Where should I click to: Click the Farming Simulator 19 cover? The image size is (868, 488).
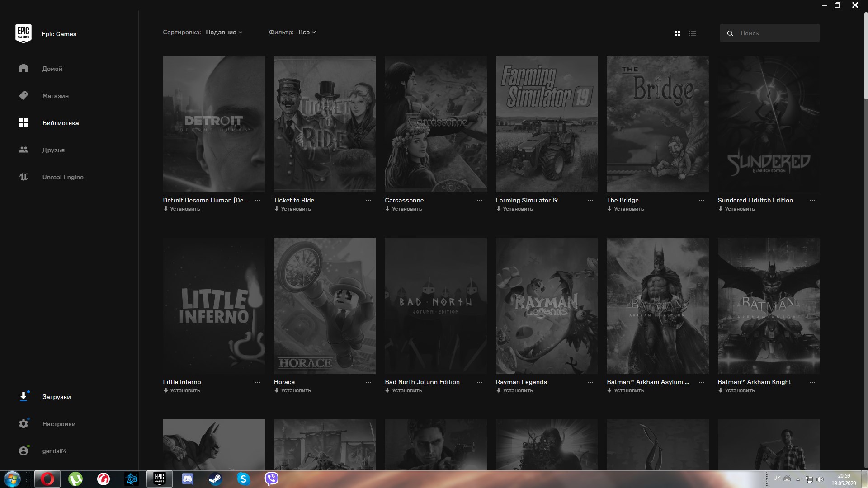click(547, 124)
